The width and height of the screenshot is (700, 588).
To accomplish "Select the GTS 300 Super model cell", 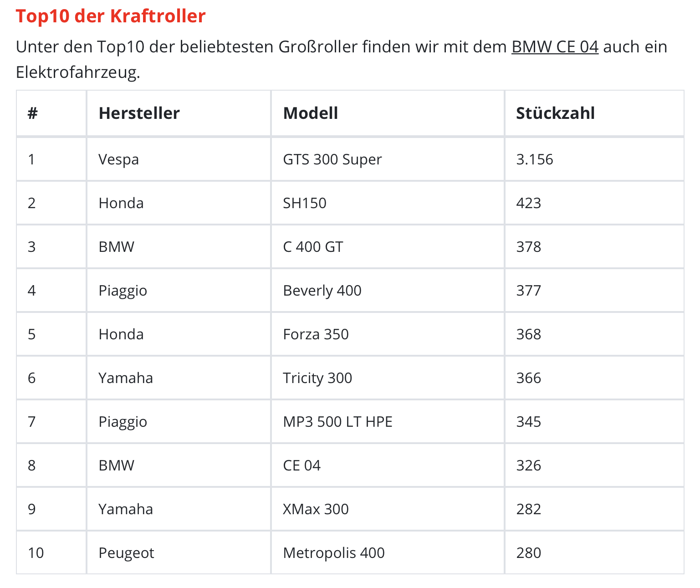I will pos(332,159).
